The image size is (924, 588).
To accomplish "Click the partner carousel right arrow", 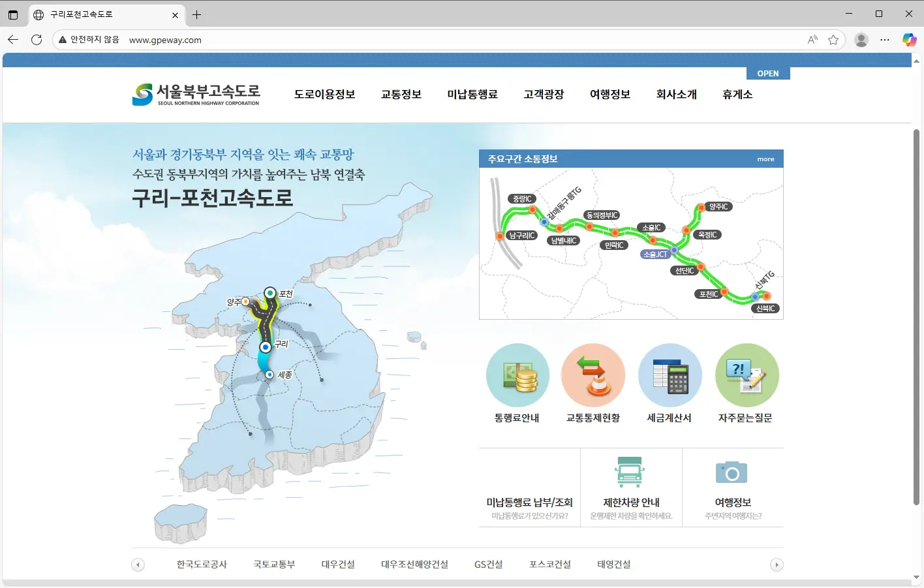I will 777,564.
